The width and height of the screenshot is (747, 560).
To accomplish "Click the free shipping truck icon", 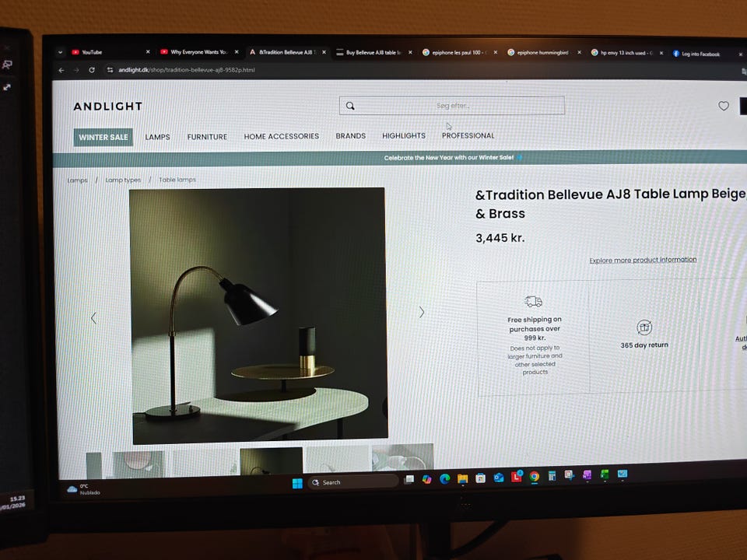I will (x=533, y=302).
